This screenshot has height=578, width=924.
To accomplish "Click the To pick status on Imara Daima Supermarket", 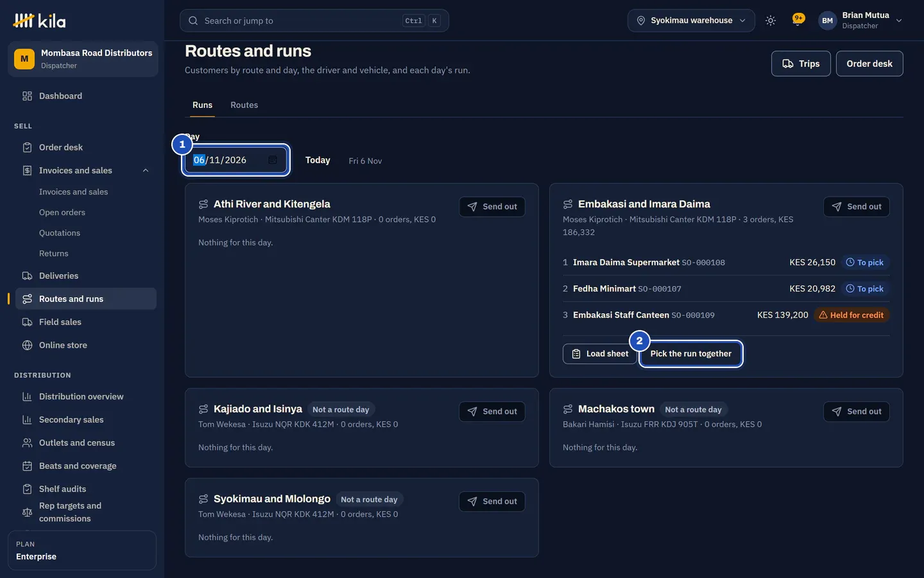I will (x=864, y=263).
